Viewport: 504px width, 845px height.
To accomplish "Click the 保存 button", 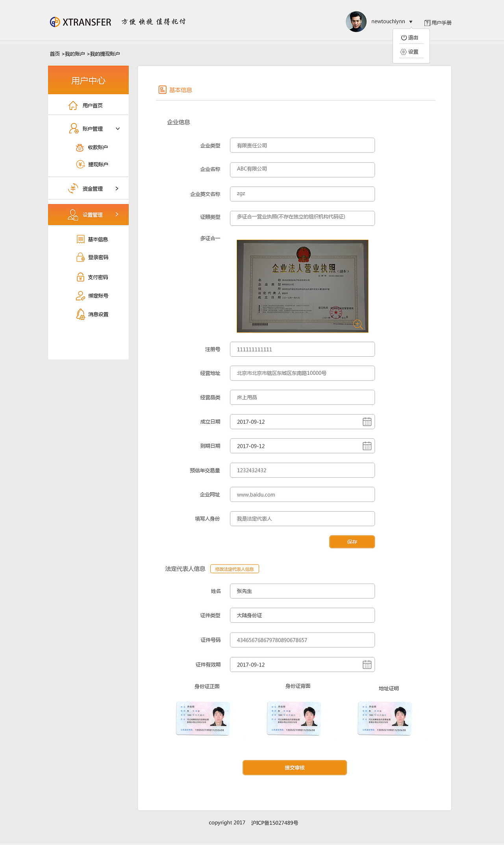I will tap(352, 542).
